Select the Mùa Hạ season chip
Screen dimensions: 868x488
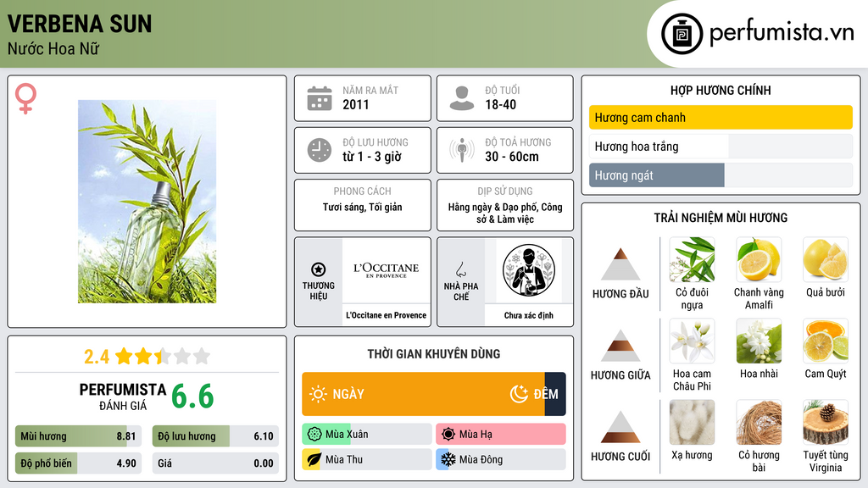[x=501, y=435]
